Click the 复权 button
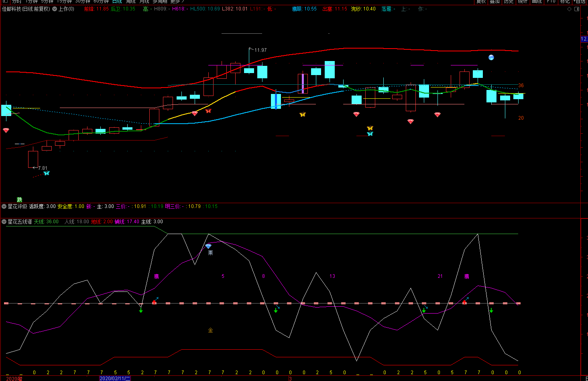Viewport: 588px width, 381px height. [481, 2]
